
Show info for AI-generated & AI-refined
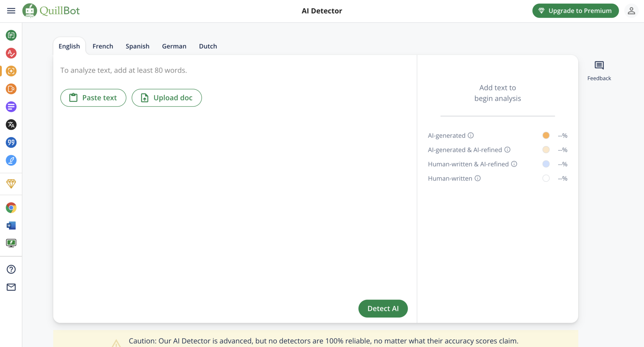(507, 150)
